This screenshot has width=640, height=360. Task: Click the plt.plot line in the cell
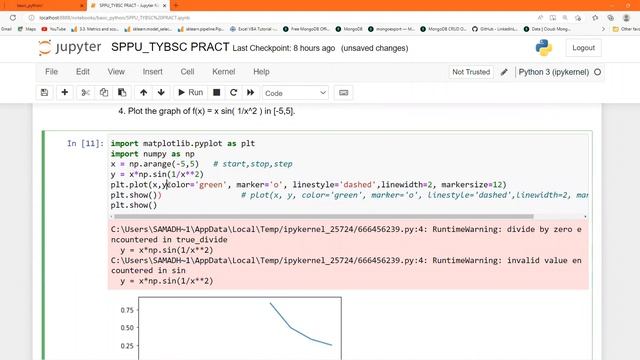308,184
